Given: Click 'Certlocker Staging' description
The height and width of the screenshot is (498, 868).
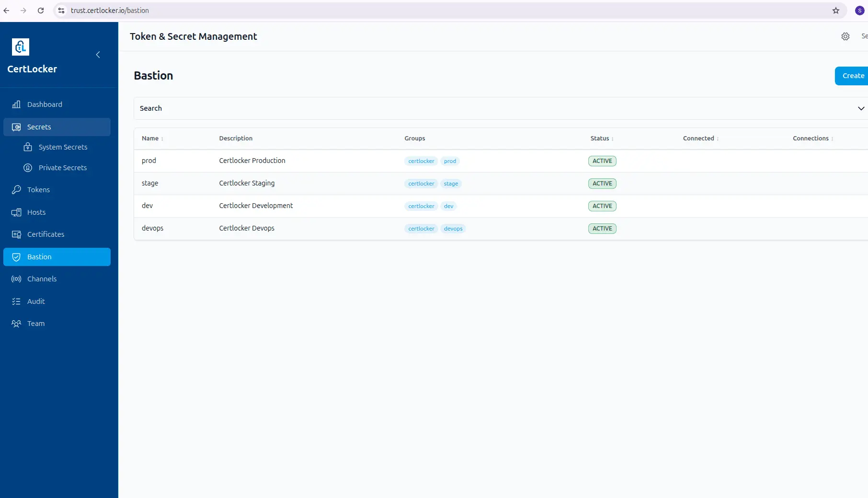Looking at the screenshot, I should (x=247, y=183).
